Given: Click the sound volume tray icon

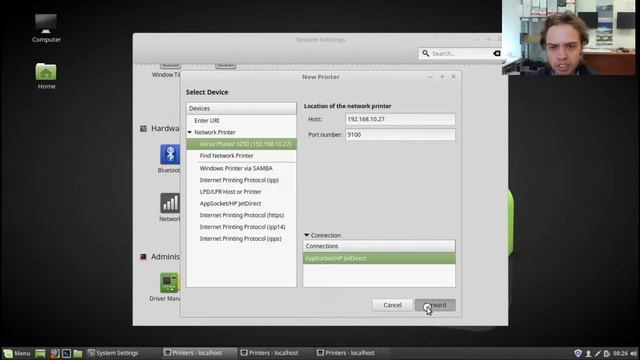Looking at the screenshot, I should 633,353.
